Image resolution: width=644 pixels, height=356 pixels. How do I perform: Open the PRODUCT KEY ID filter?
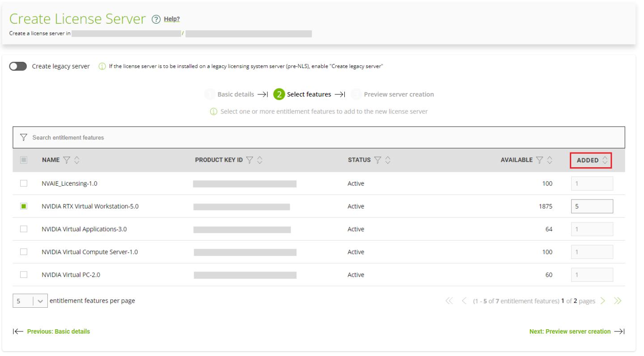[250, 160]
